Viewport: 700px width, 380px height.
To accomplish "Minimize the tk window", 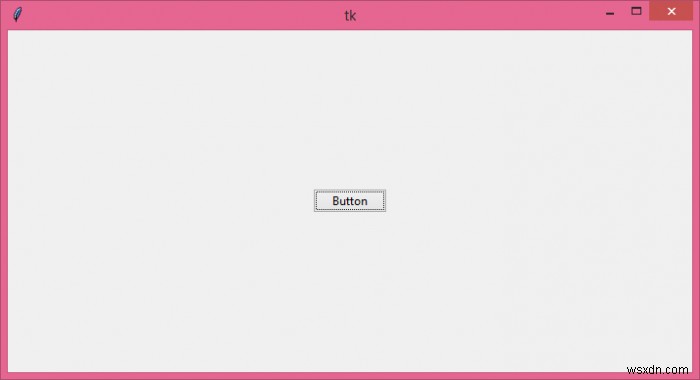I will (610, 13).
